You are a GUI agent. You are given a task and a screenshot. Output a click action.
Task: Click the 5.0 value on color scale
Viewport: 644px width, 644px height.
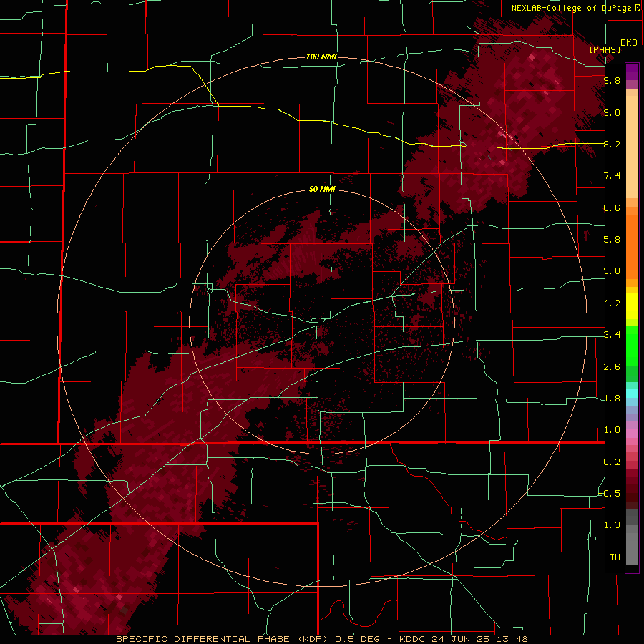pyautogui.click(x=612, y=271)
